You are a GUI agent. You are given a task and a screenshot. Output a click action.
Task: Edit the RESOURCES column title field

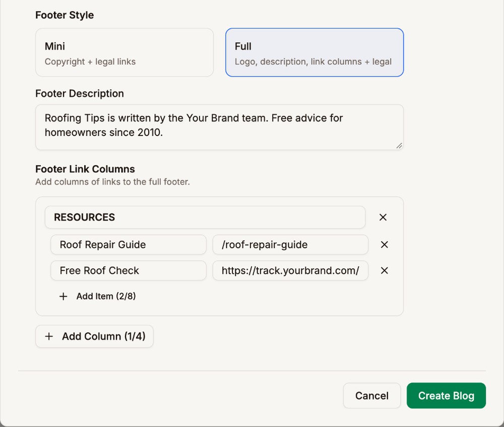coord(205,218)
